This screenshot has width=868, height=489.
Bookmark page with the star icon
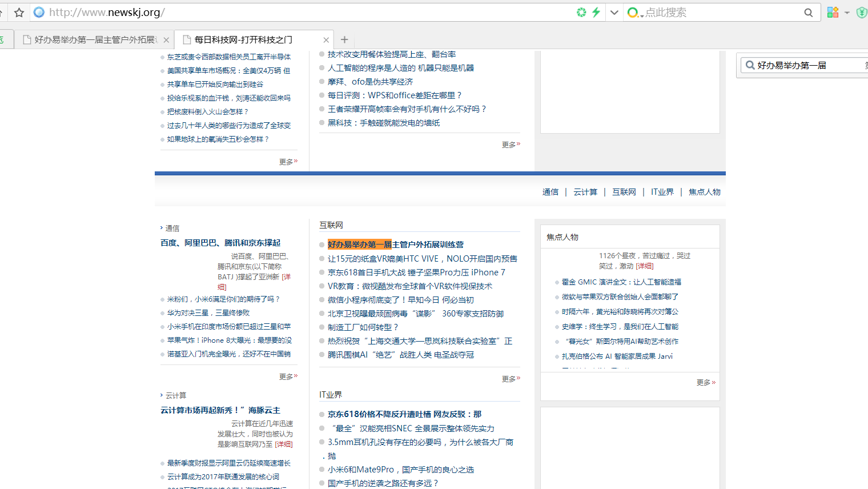tap(19, 13)
